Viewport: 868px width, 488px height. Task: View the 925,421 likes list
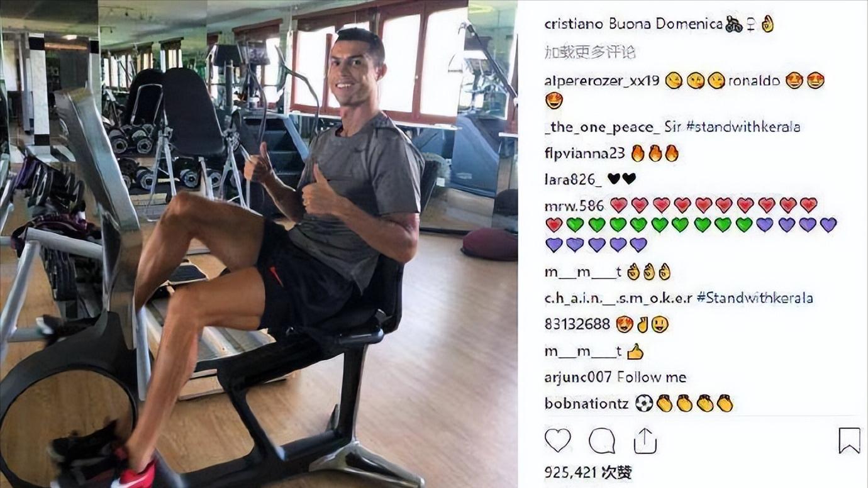pyautogui.click(x=587, y=472)
